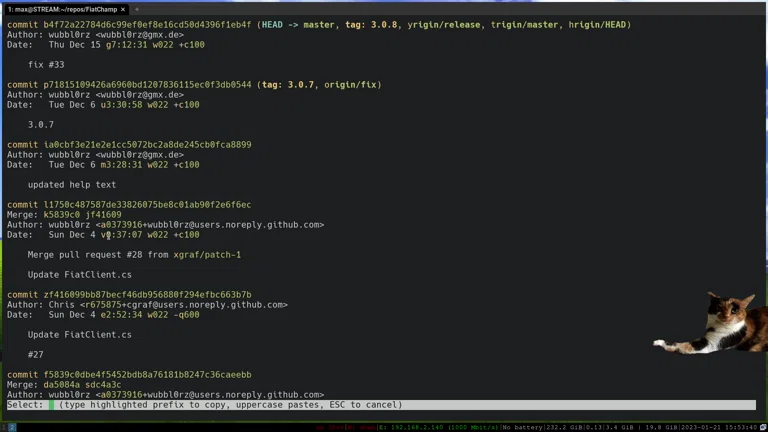Screen dimensions: 768x432
Task: Click 'updated help text' commit message
Action: click(72, 185)
